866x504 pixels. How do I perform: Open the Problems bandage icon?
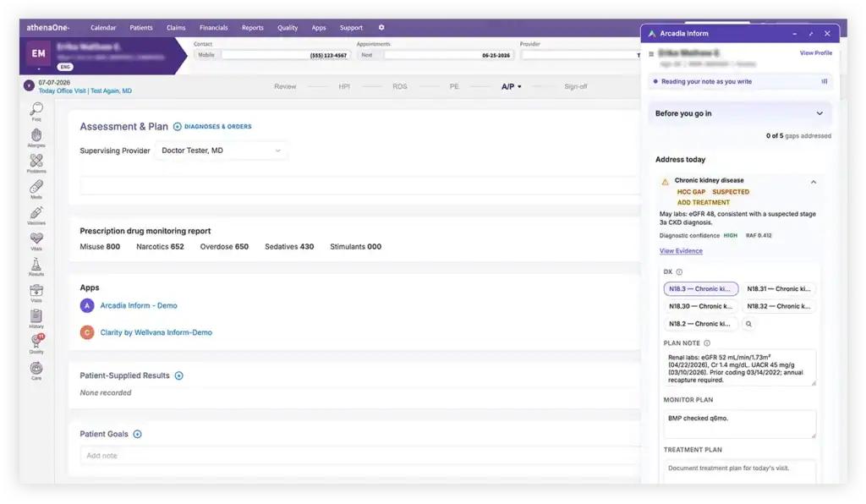[36, 163]
